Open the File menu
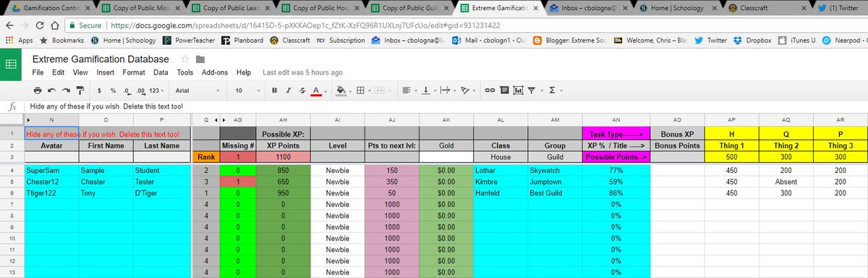 click(x=38, y=72)
